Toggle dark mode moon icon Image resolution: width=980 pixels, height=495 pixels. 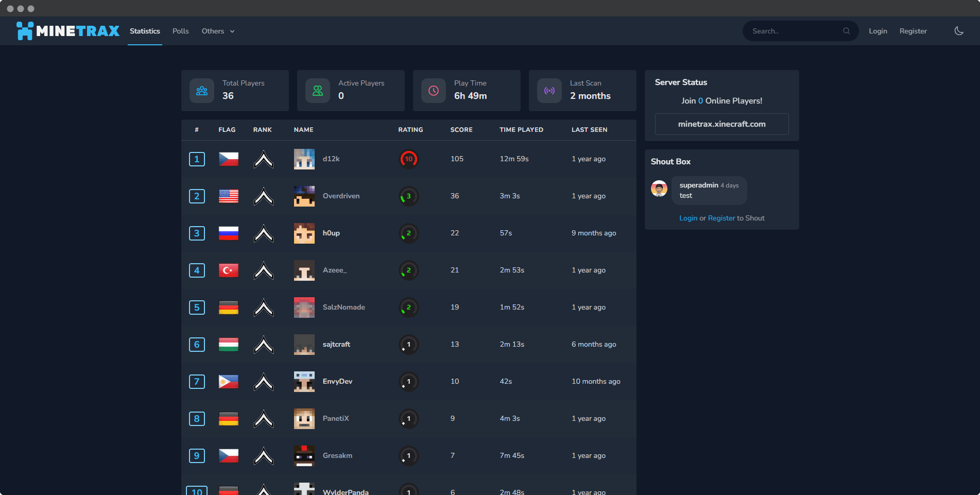(959, 31)
